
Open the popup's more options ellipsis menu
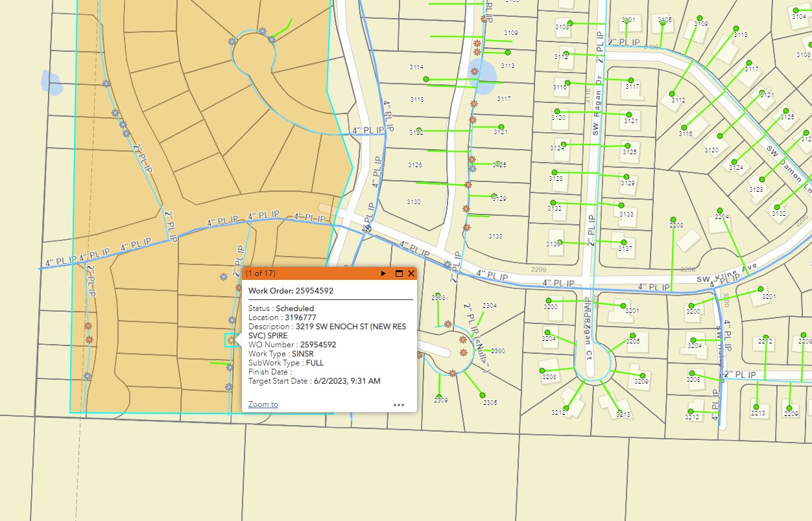point(399,405)
